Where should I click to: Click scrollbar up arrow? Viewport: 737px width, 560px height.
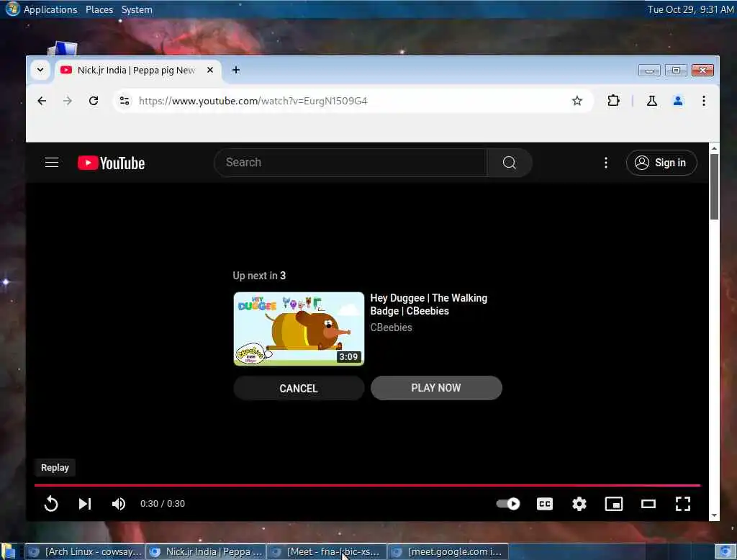(x=714, y=148)
